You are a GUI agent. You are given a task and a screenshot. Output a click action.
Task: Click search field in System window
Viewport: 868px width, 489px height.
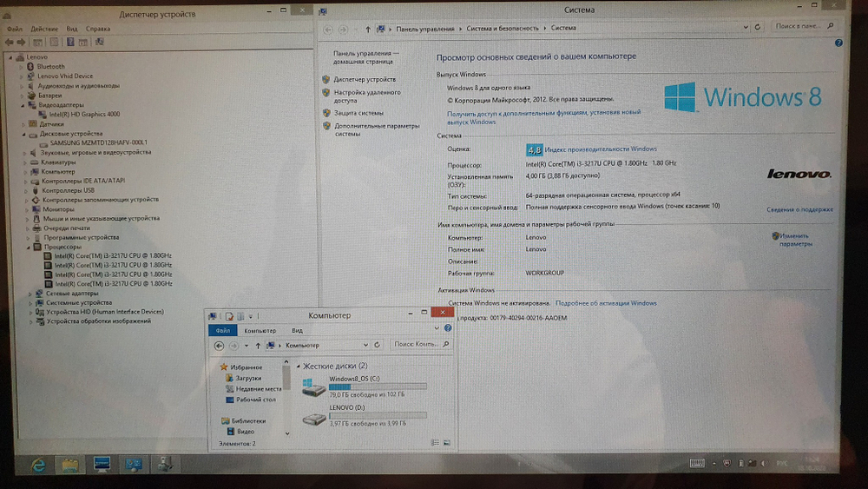pos(804,26)
